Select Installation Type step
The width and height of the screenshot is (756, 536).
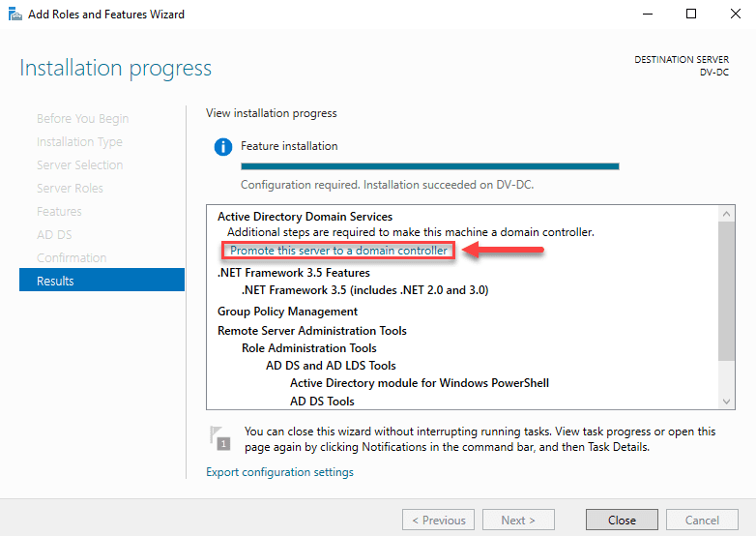point(79,142)
